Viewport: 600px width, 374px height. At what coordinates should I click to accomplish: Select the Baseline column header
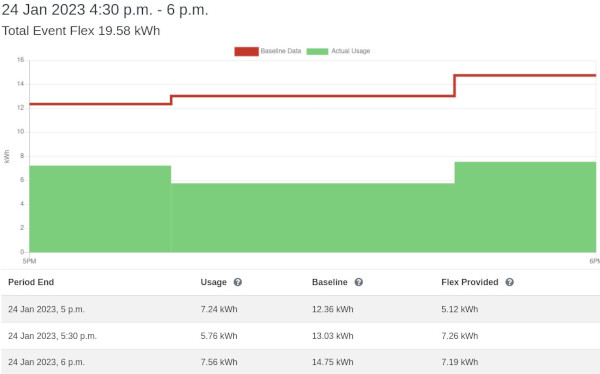click(x=329, y=282)
